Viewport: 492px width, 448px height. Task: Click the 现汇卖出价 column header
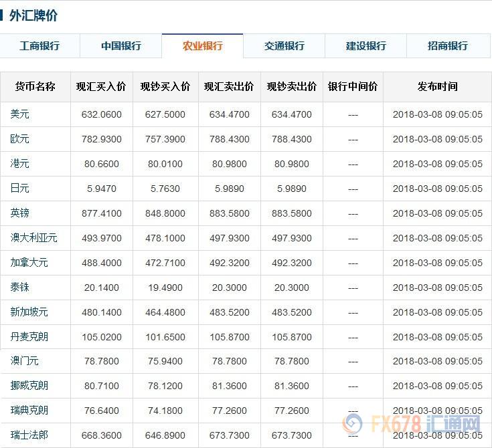[229, 86]
